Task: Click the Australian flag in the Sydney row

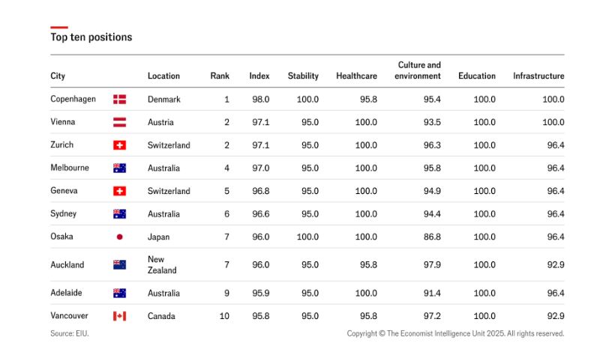Action: tap(119, 213)
